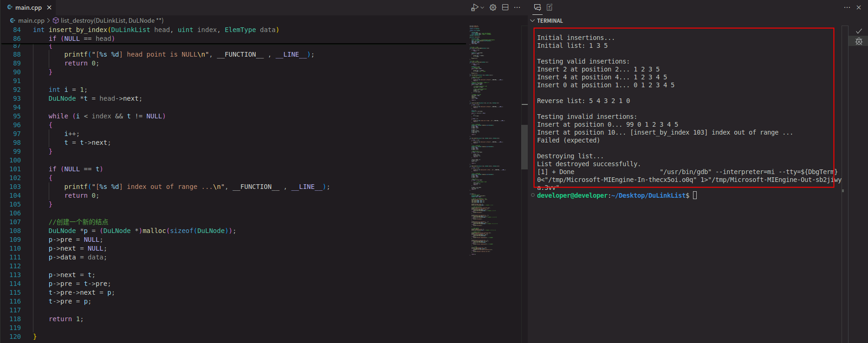Click the line 'DuLNode *t = head->next;'
Screen dimensions: 868x343
[95, 98]
